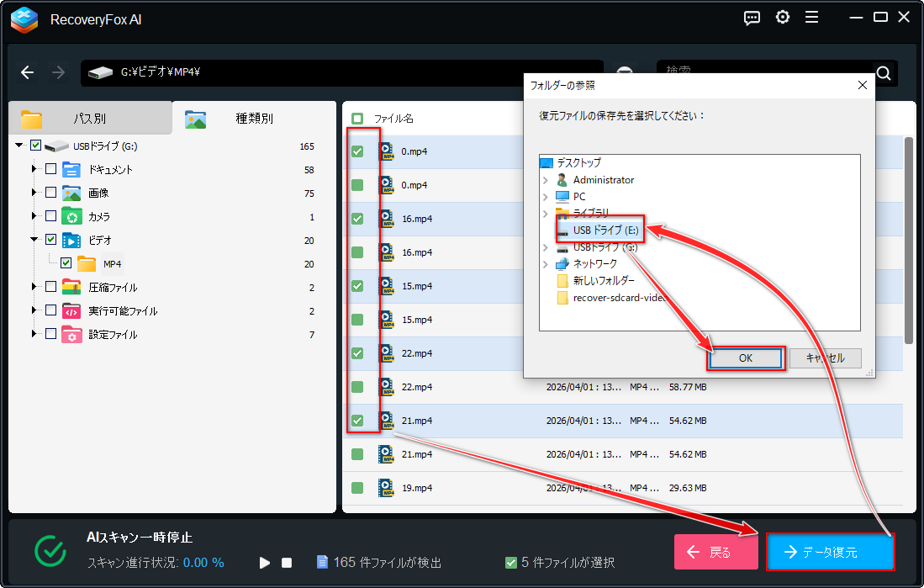Check the 圧縮ファイル checkbox
The width and height of the screenshot is (924, 588).
point(50,287)
